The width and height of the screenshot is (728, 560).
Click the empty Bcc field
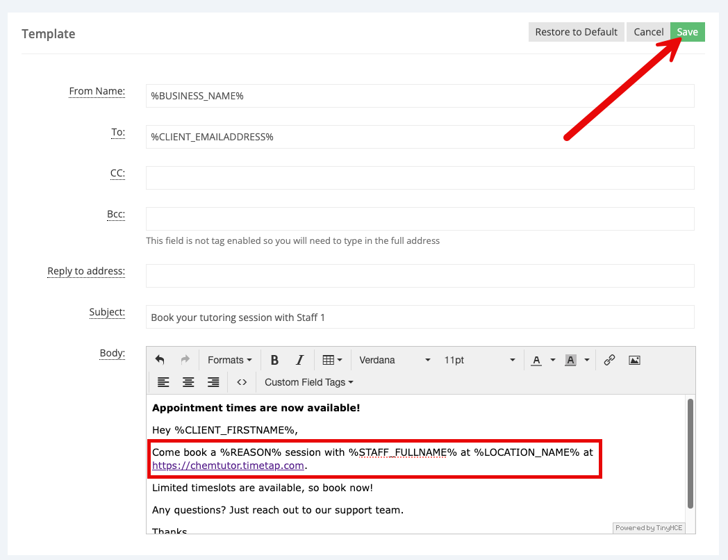click(x=420, y=219)
